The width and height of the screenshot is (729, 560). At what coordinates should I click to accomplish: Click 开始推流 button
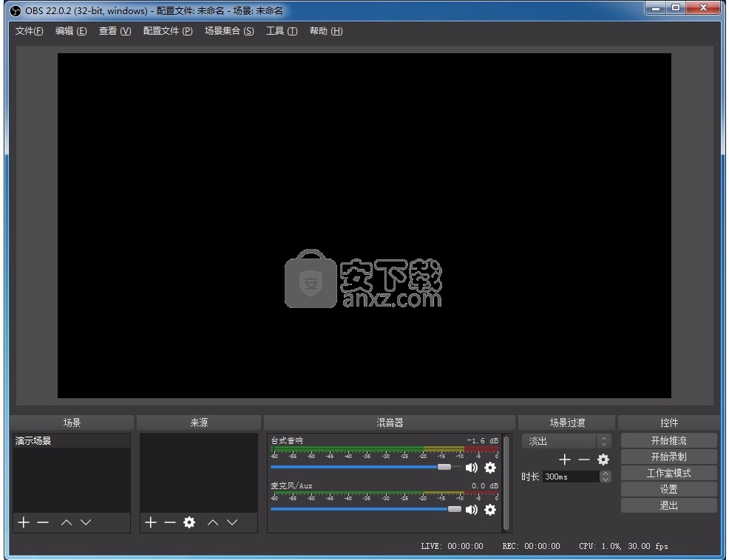coord(668,440)
